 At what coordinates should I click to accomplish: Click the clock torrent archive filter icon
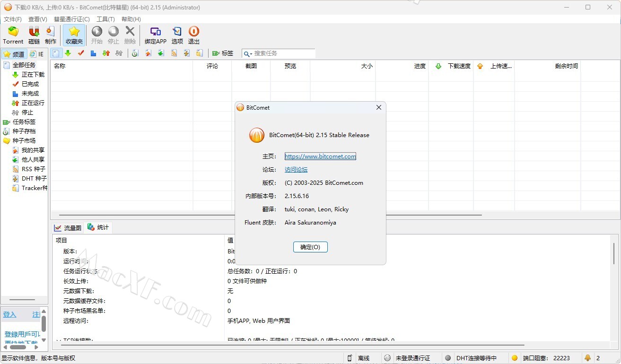tap(135, 53)
